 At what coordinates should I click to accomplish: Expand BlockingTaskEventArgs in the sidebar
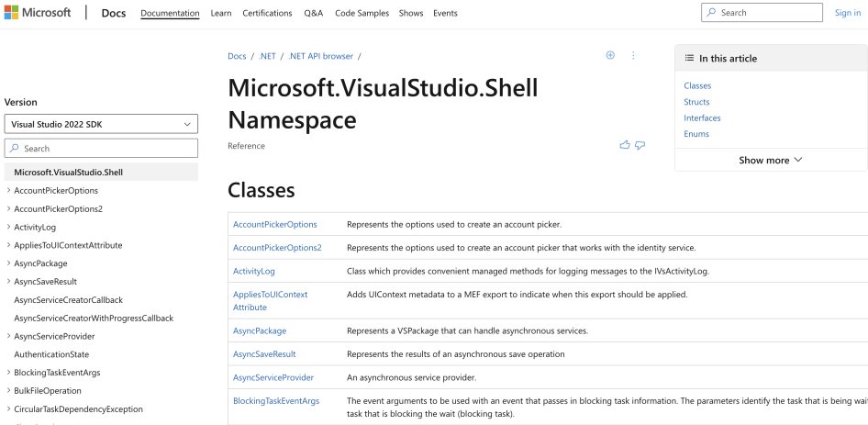click(x=8, y=373)
